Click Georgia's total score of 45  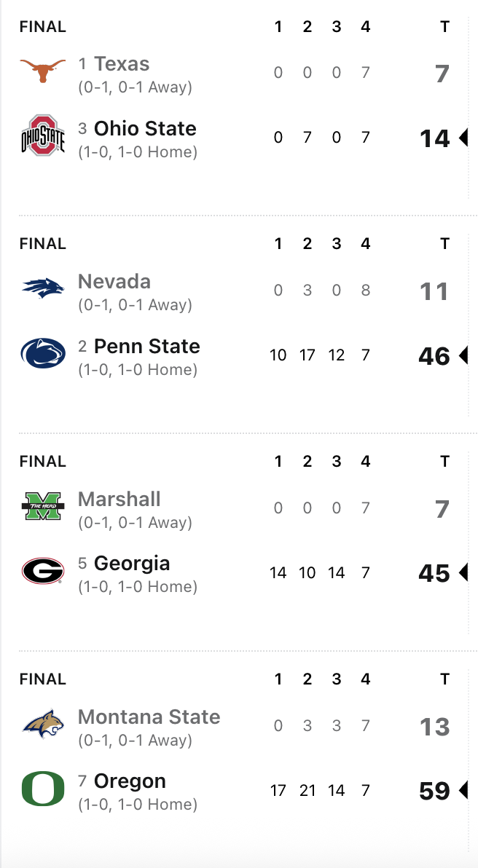click(x=434, y=574)
